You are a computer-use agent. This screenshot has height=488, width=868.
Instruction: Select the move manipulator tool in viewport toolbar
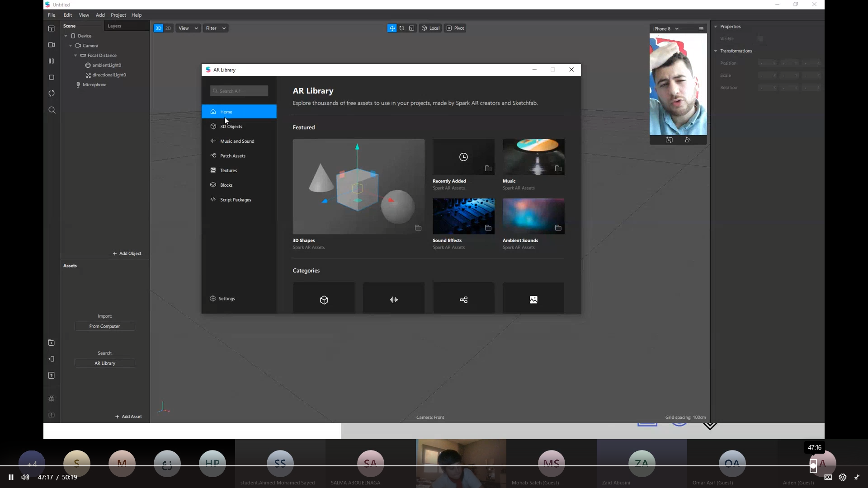[392, 28]
